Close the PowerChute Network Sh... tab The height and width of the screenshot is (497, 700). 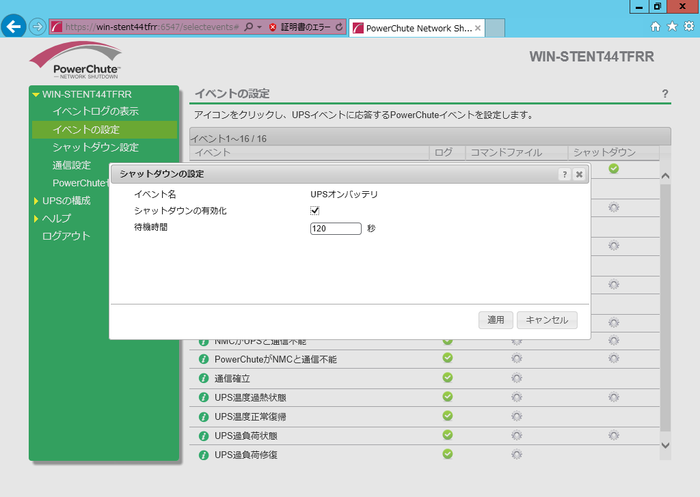pos(478,28)
